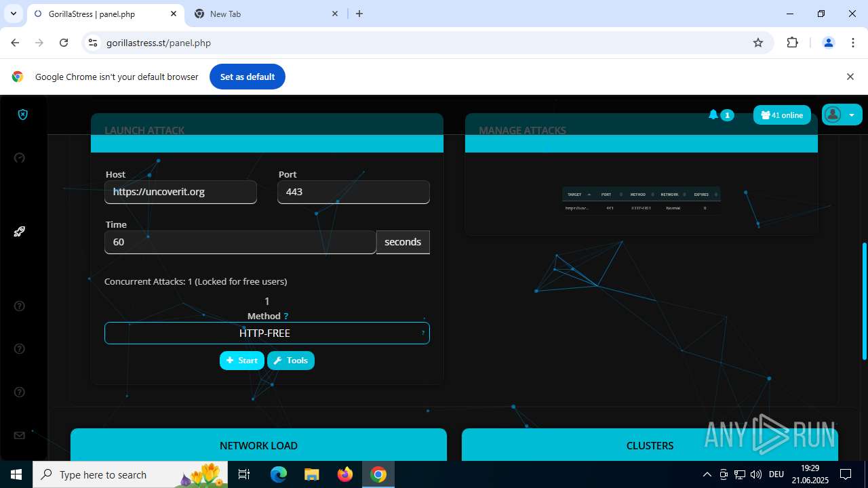Image resolution: width=868 pixels, height=488 pixels.
Task: Click the 41 online button
Action: pos(782,115)
